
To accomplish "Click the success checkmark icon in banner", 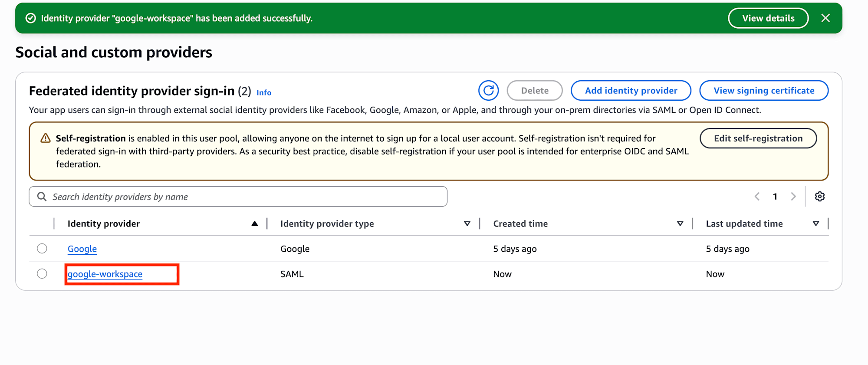I will point(30,18).
